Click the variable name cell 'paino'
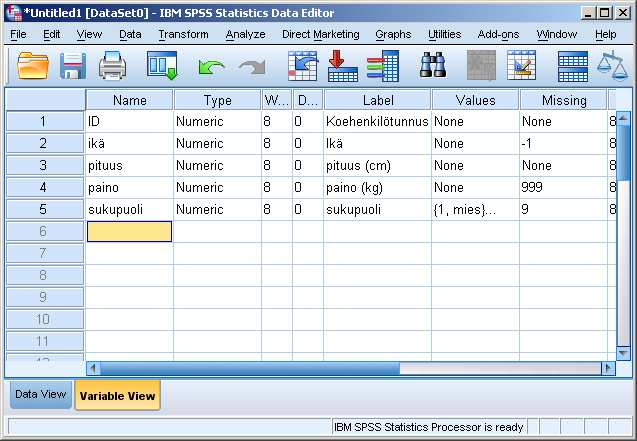Viewport: 637px width, 441px height. coord(129,187)
